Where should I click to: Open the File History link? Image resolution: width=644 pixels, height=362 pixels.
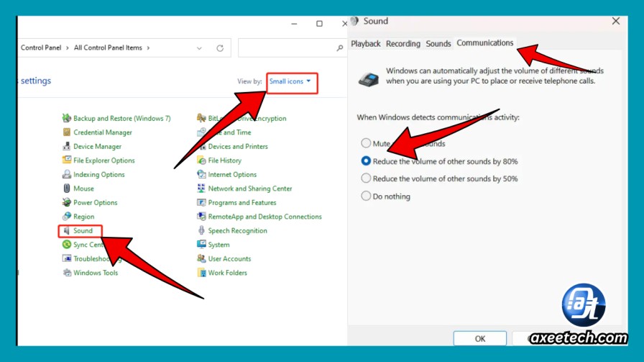tap(225, 160)
